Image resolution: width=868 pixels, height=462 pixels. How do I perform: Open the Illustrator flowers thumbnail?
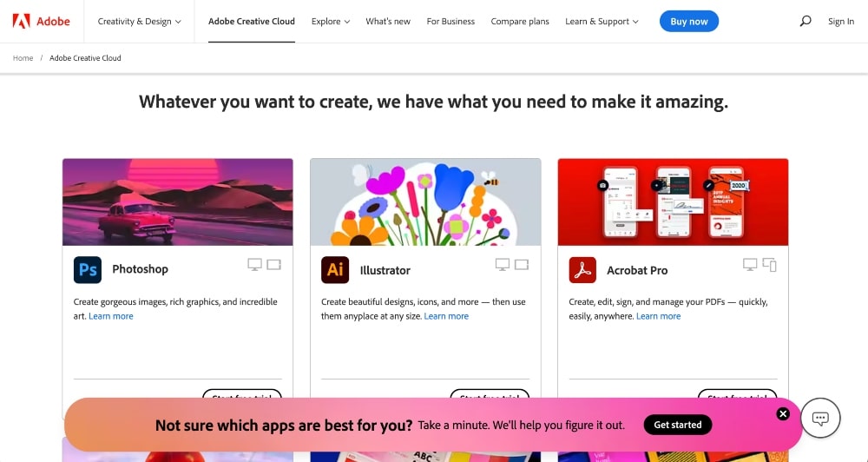(x=425, y=202)
